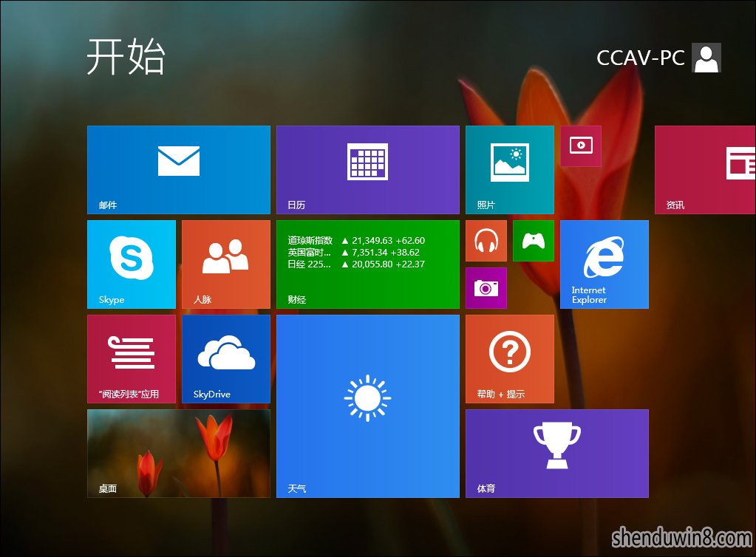Launch the Music headphones tile
756x557 pixels.
486,240
